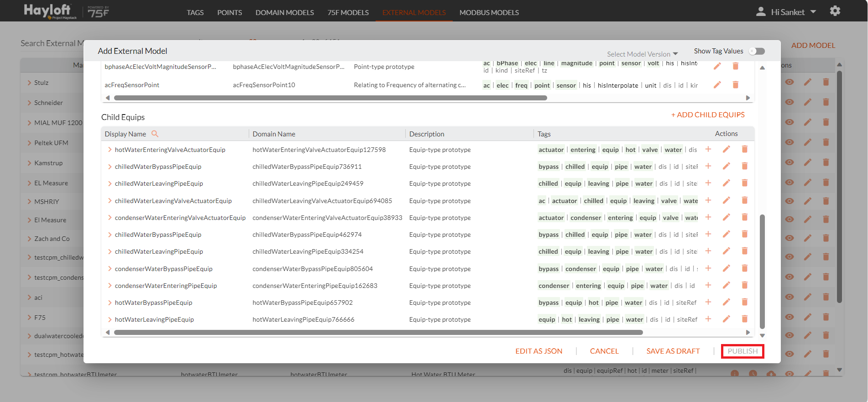Expand the Kamstrup model row
Screen dimensions: 868x402
point(29,163)
